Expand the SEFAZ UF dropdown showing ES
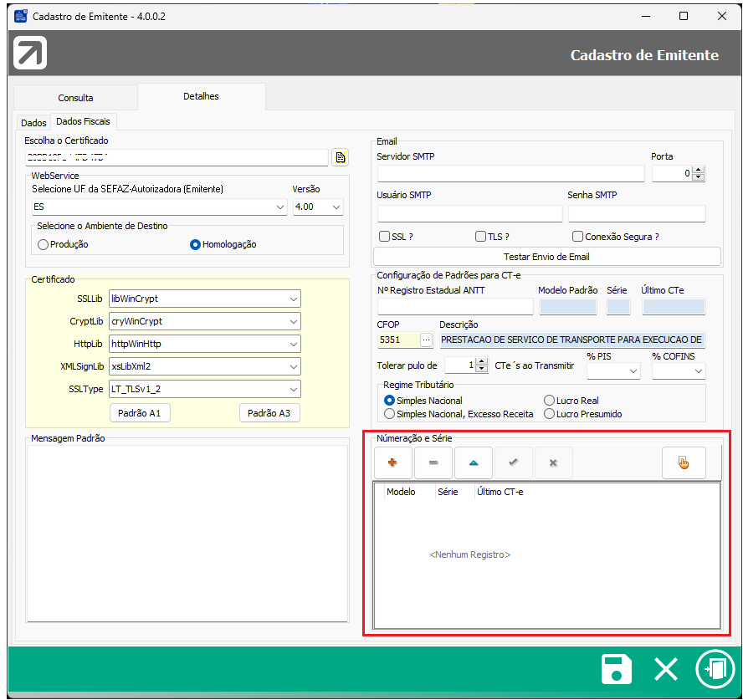The width and height of the screenshot is (743, 700). (x=279, y=207)
